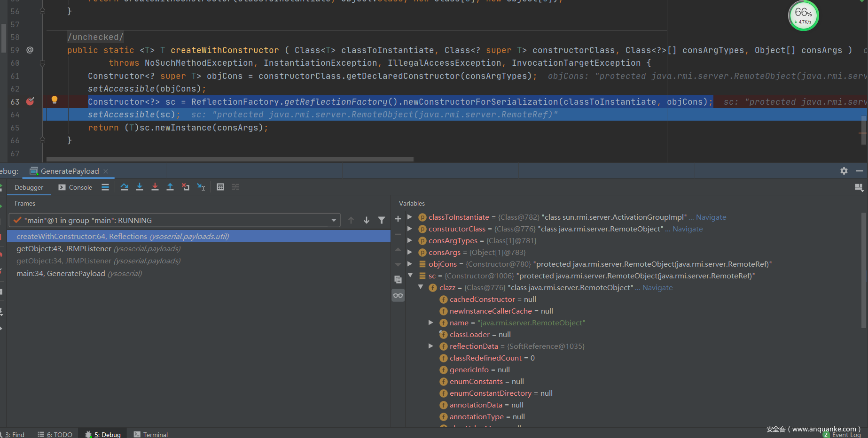
Task: Click the Step Over debugger icon
Action: click(124, 187)
